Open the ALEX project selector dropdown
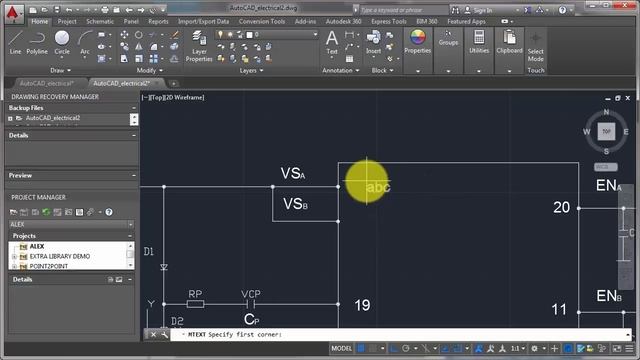The width and height of the screenshot is (640, 360). (x=131, y=224)
